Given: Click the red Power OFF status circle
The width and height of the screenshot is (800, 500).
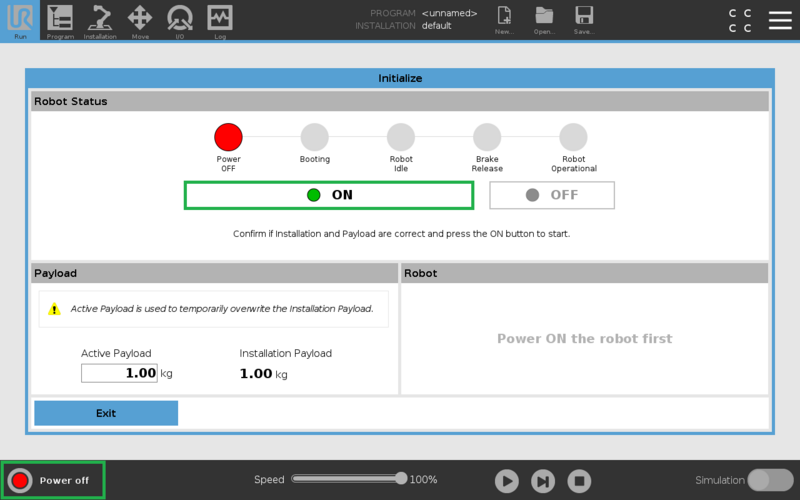Looking at the screenshot, I should (x=228, y=137).
